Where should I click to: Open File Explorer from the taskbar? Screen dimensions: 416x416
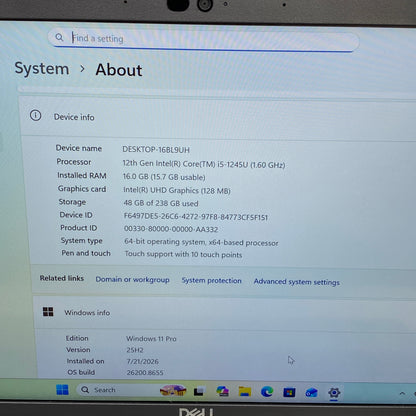point(245,392)
